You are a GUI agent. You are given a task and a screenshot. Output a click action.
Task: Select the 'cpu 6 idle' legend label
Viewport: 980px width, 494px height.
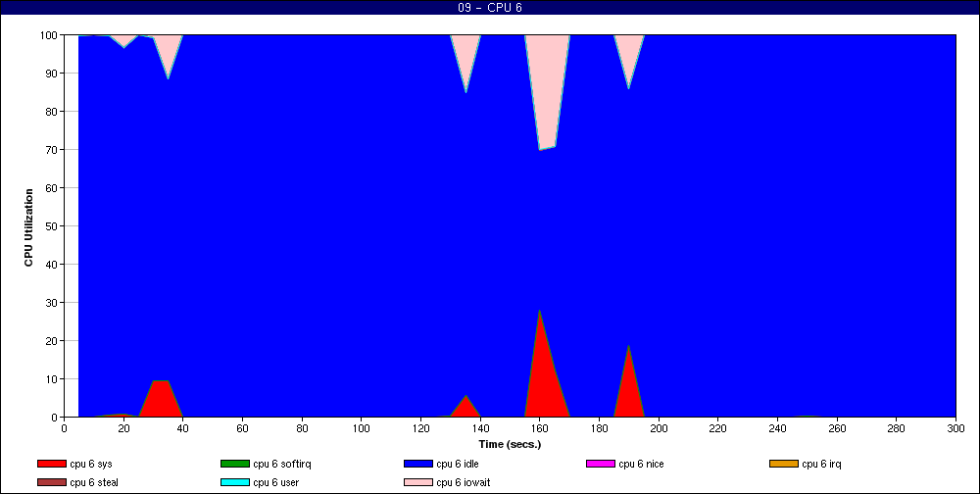click(458, 464)
